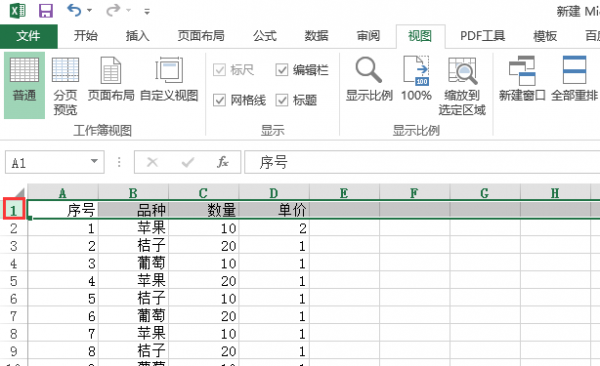600x366 pixels.
Task: Click the Redo arrow icon
Action: click(x=113, y=10)
